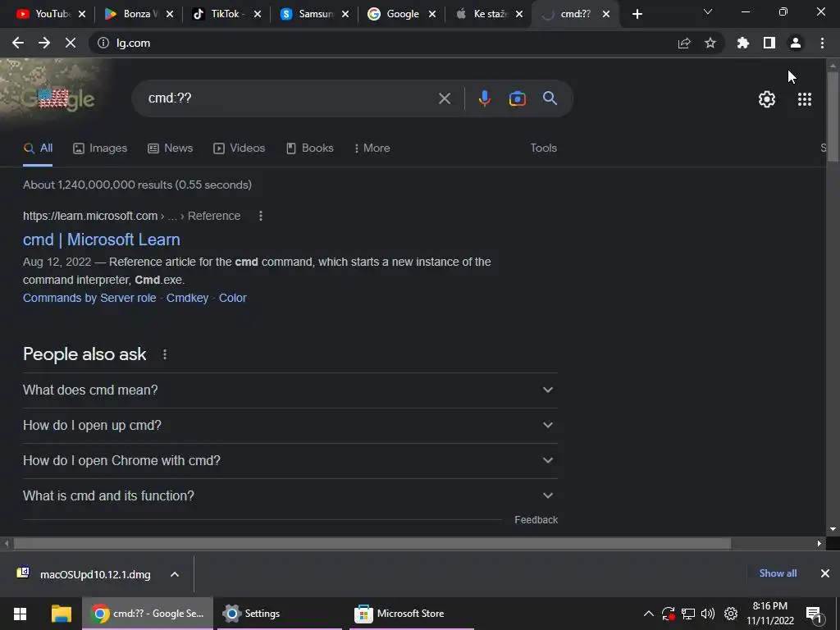View site information for lg.com
The width and height of the screenshot is (840, 630).
click(x=103, y=43)
